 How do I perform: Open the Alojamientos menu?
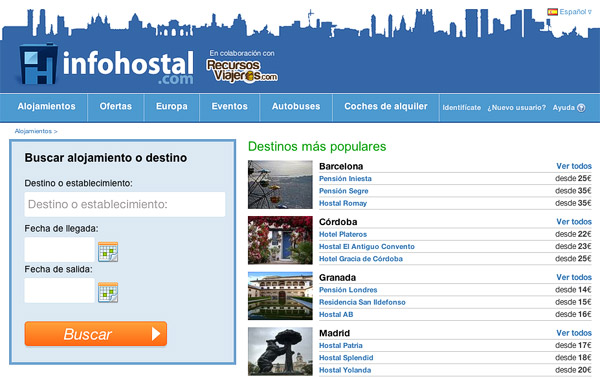[x=46, y=106]
